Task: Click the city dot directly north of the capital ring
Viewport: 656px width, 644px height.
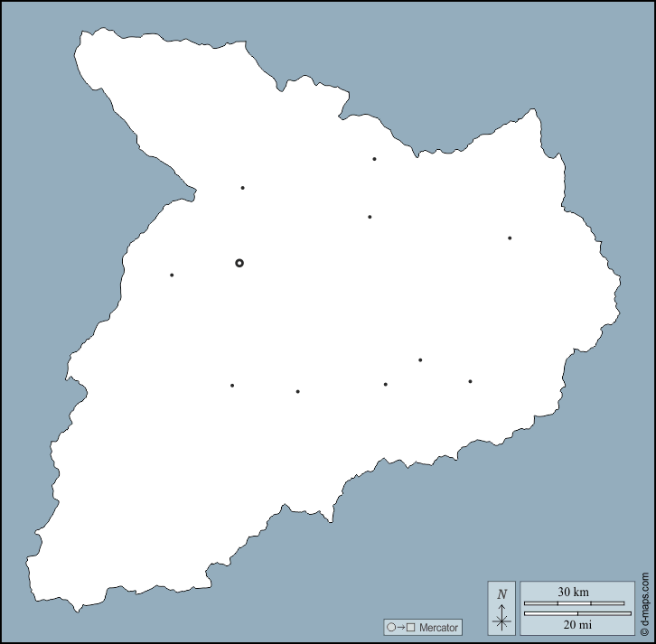Action: [242, 188]
